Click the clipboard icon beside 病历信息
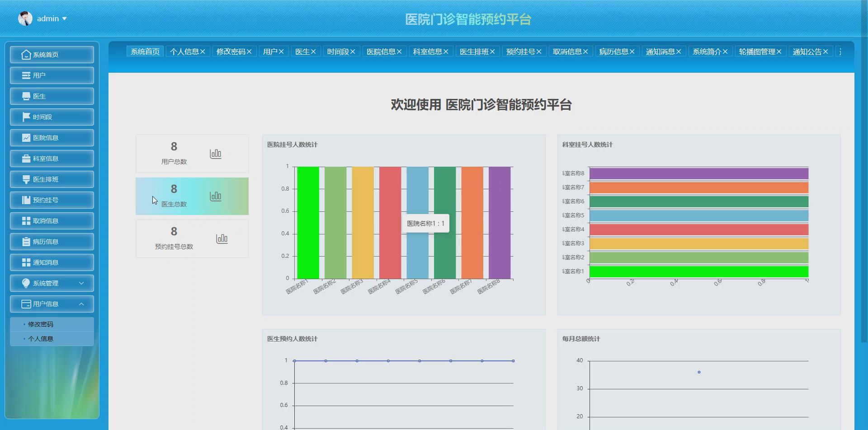Viewport: 868px width, 430px height. pos(26,242)
